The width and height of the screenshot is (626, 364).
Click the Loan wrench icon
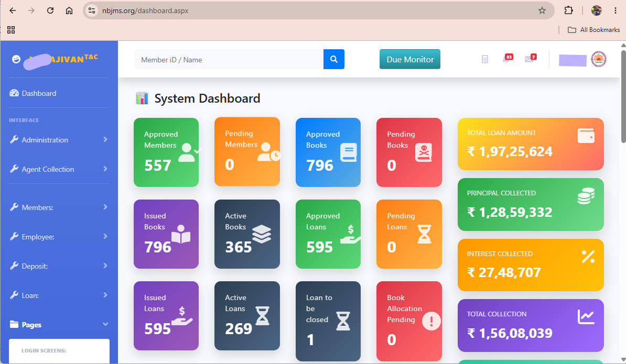click(14, 295)
